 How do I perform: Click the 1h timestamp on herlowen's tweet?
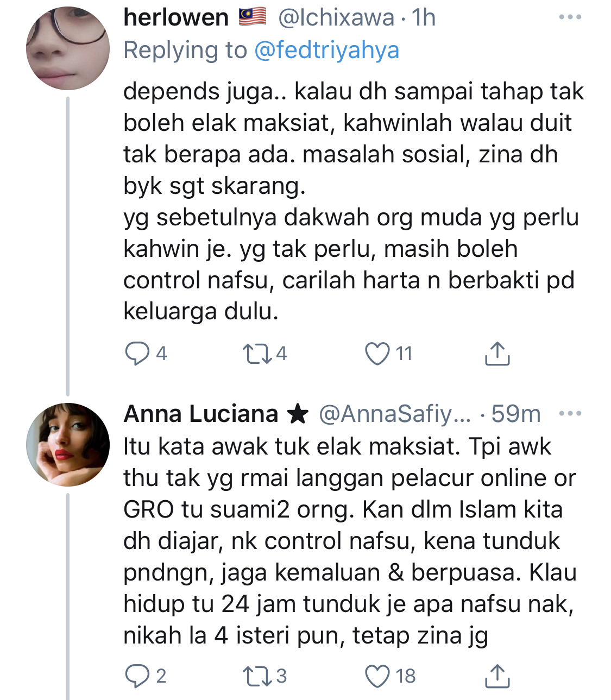[x=424, y=17]
